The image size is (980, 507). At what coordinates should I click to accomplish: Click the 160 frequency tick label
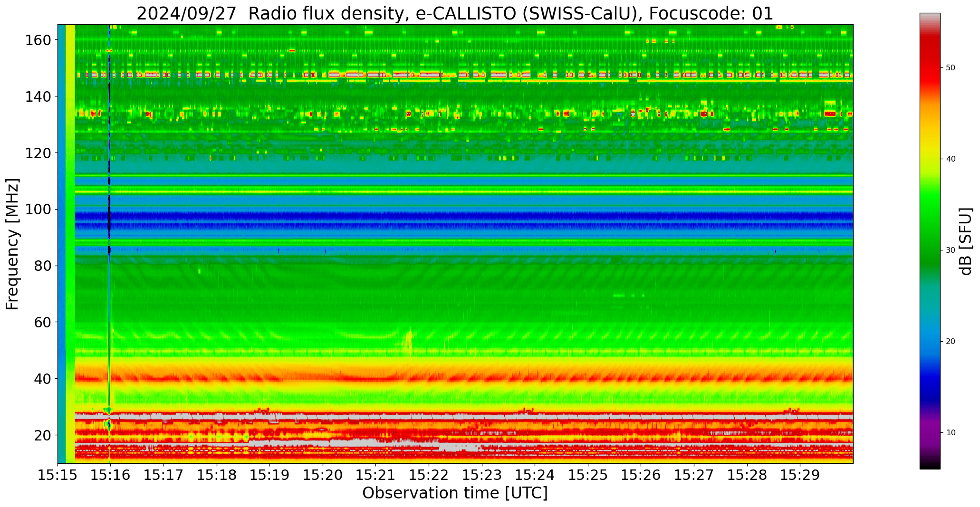tap(38, 40)
